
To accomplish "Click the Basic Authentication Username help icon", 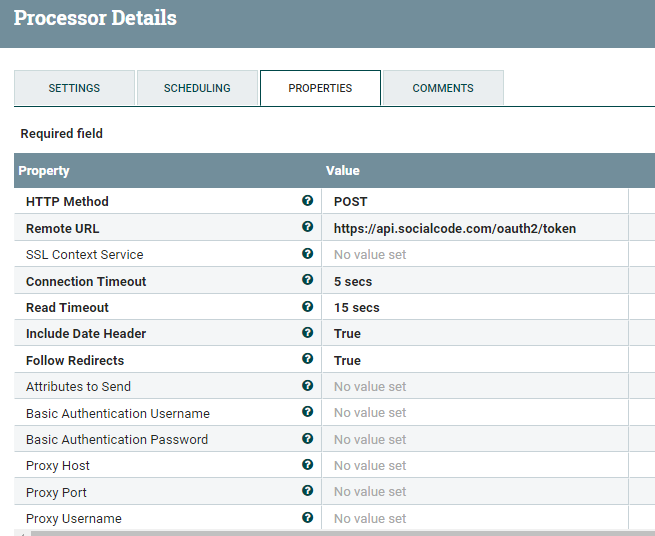I will [x=308, y=412].
